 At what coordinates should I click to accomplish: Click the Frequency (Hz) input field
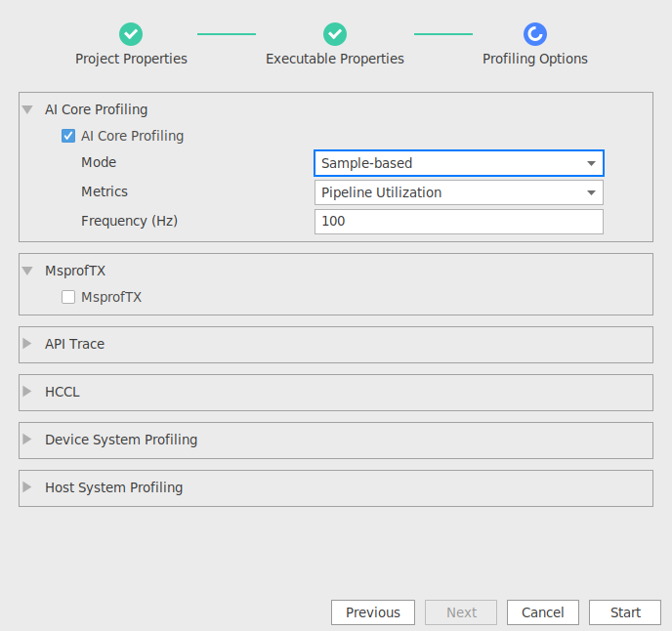coord(458,222)
